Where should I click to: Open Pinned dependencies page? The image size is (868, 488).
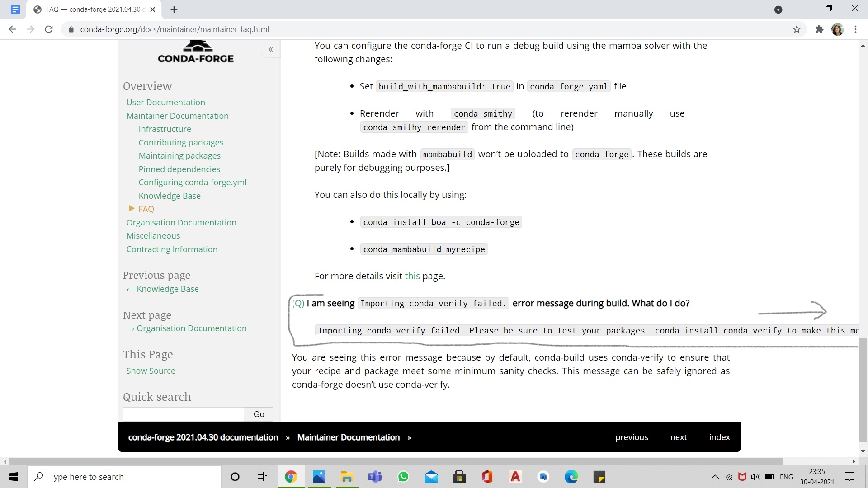(179, 169)
